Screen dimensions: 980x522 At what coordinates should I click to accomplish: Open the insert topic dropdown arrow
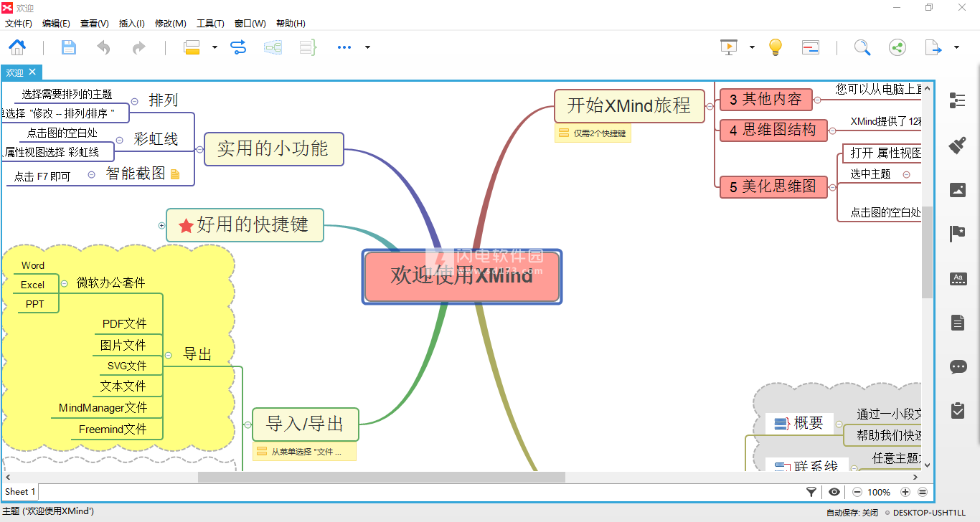pos(215,47)
